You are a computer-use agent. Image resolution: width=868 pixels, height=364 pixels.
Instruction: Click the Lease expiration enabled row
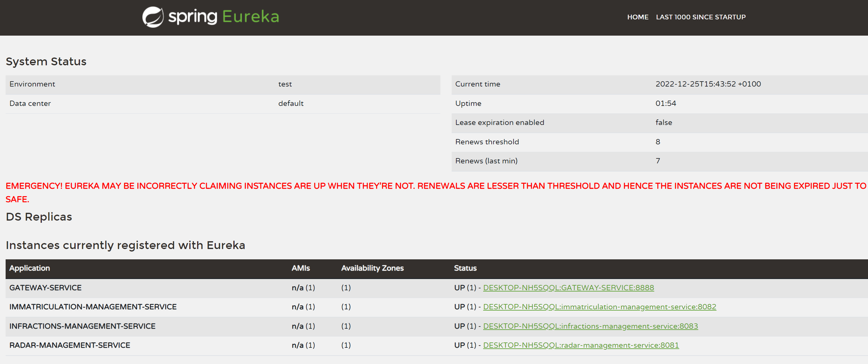click(499, 123)
